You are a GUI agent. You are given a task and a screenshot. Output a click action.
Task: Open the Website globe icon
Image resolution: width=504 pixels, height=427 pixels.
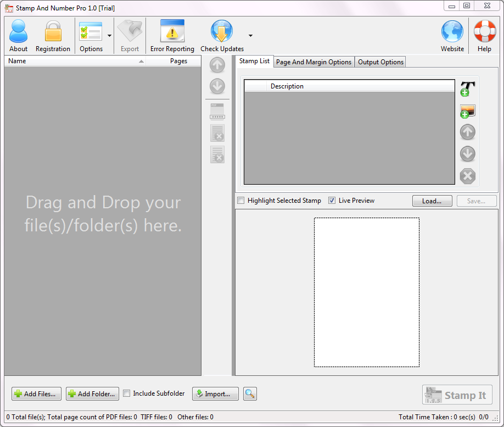[x=452, y=32]
